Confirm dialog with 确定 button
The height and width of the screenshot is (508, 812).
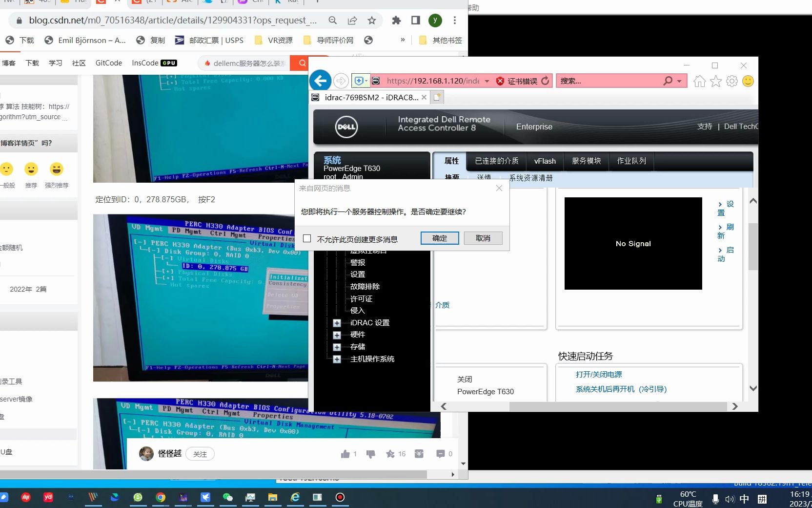point(440,238)
